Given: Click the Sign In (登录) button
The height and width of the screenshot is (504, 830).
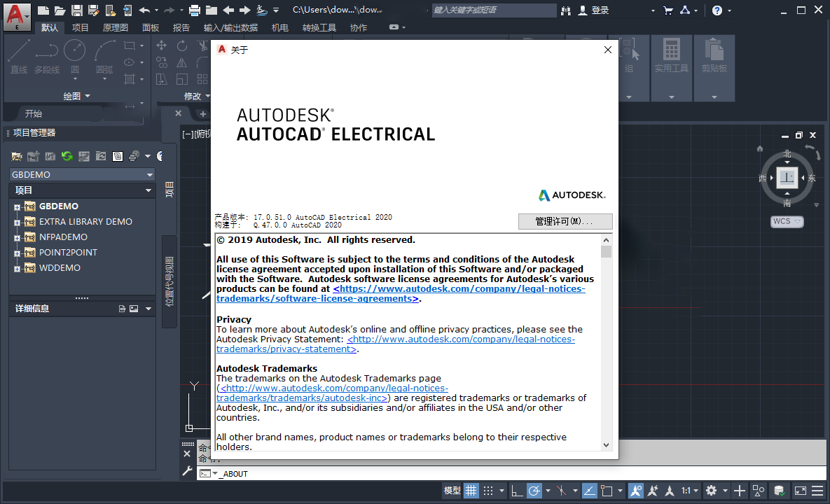Looking at the screenshot, I should coord(594,10).
